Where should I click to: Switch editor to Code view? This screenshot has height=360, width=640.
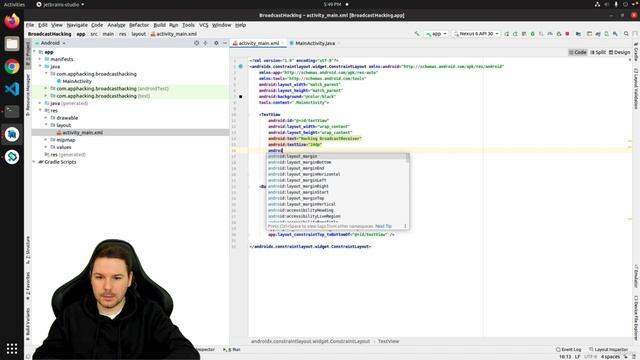tap(578, 52)
